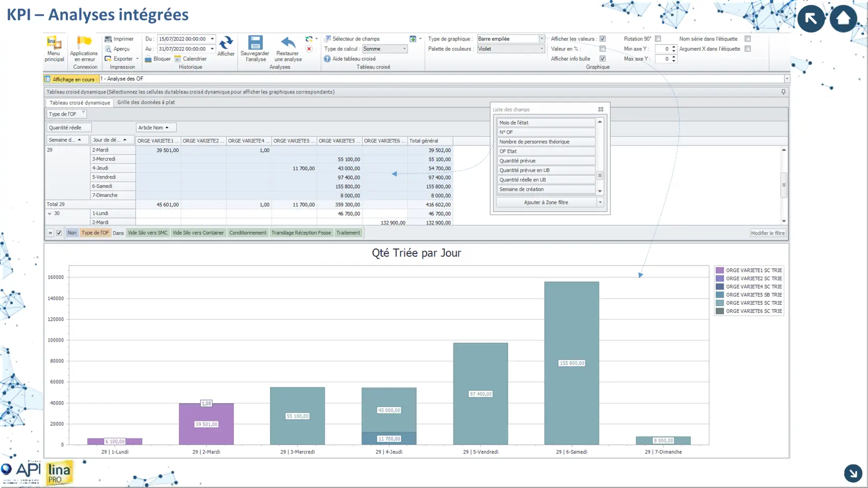Screen dimensions: 868x488
Task: Click the Imprimer printer icon
Action: pos(108,39)
